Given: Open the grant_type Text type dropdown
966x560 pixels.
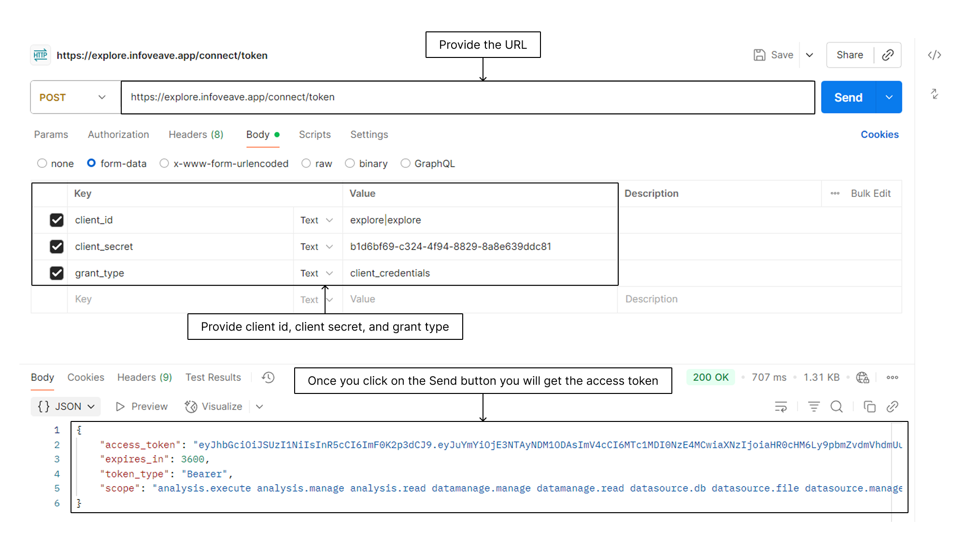Looking at the screenshot, I should click(x=317, y=273).
